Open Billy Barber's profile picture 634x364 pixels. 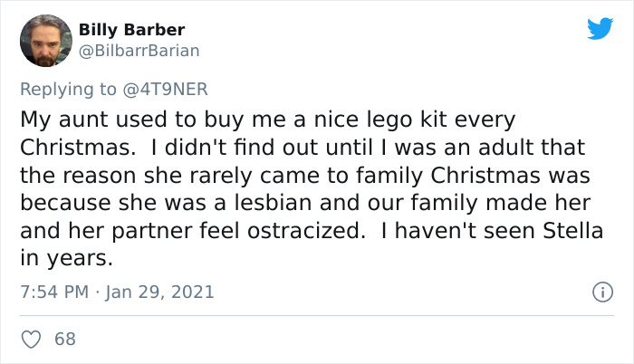(x=45, y=41)
